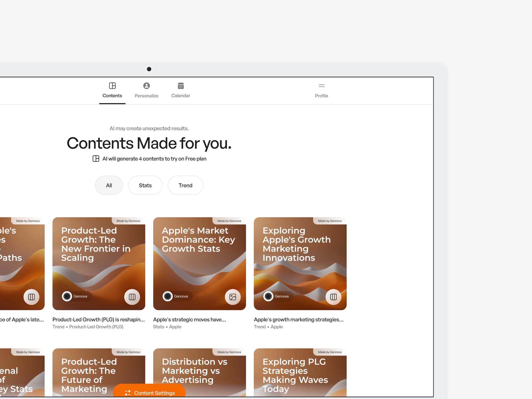Click the Calendar icon in top navigation

click(181, 86)
